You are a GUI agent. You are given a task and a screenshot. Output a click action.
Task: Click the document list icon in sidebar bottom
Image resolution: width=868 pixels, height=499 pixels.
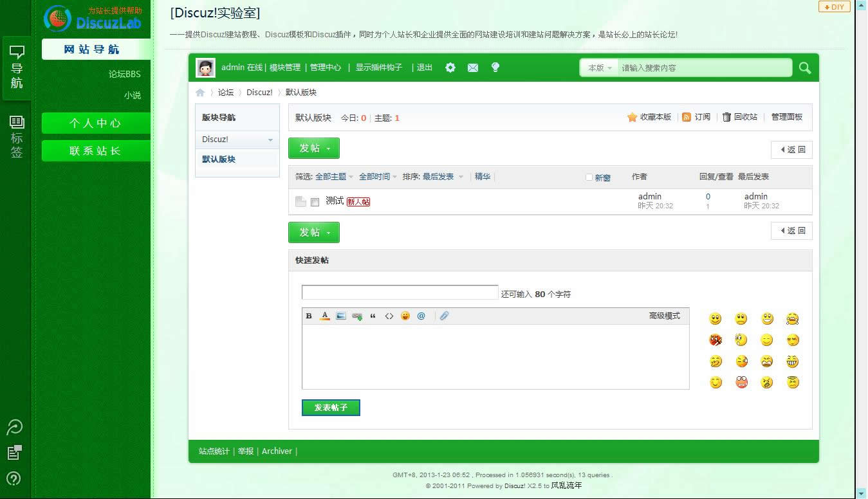tap(14, 453)
